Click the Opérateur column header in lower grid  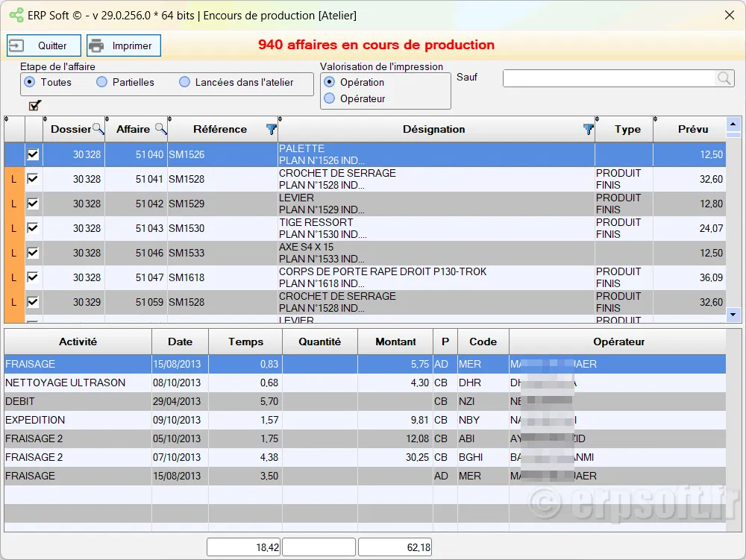point(618,342)
